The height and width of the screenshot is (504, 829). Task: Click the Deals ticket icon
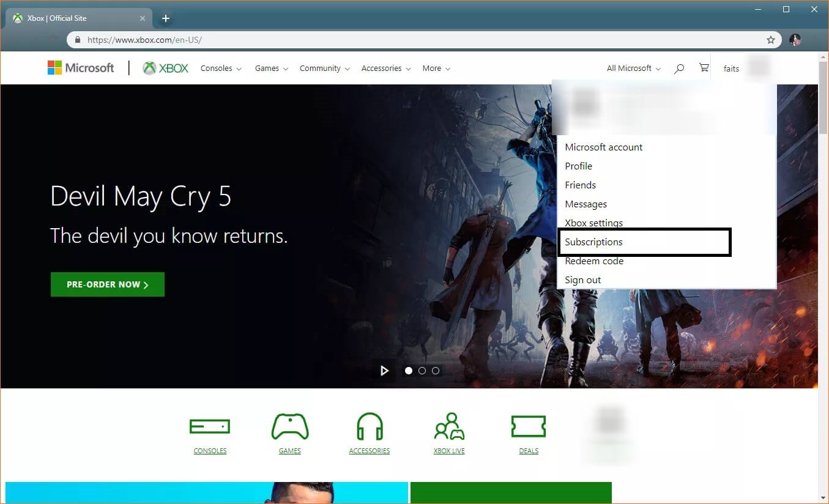coord(528,426)
